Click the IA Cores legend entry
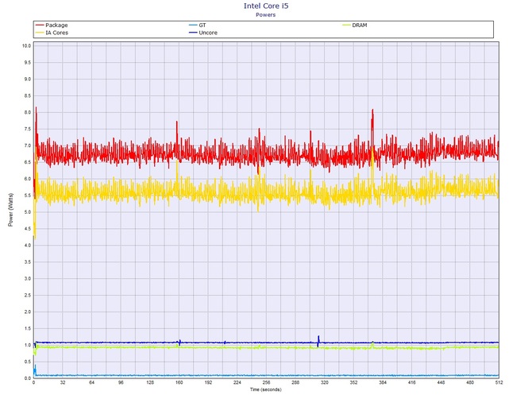 (x=52, y=33)
